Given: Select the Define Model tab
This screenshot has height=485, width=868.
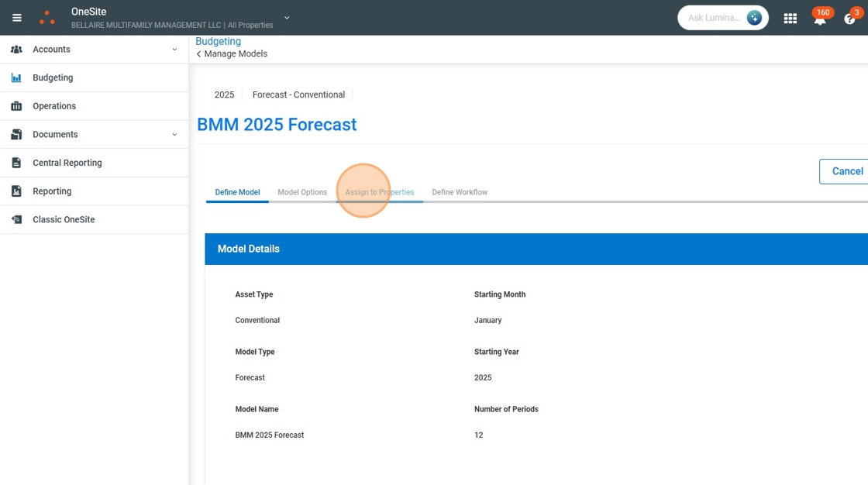Looking at the screenshot, I should [237, 192].
